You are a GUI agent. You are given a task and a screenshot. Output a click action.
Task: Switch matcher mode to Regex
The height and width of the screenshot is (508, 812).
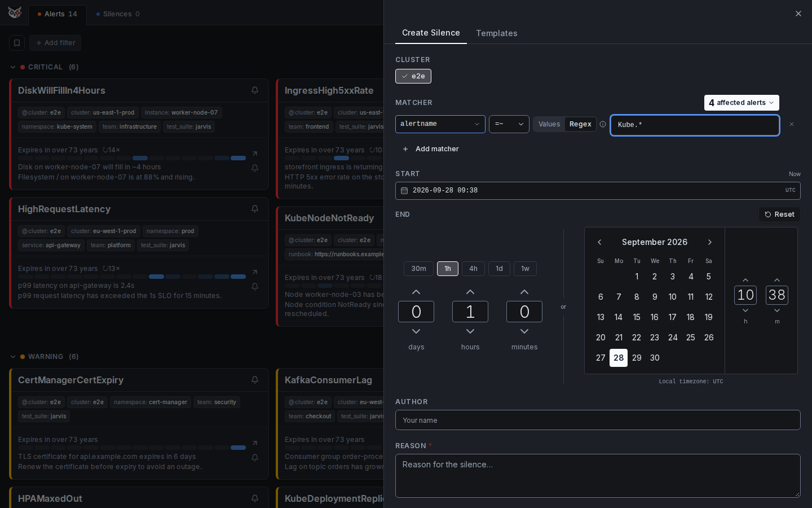tap(580, 124)
